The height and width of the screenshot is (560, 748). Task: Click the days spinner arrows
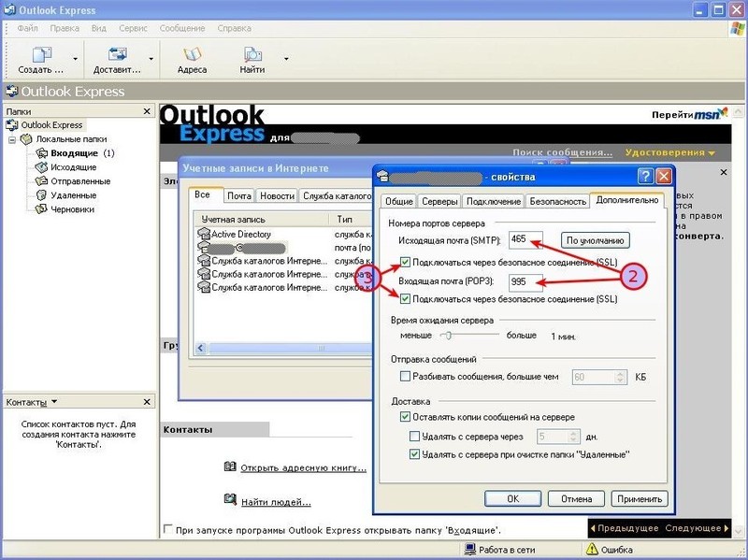pos(573,437)
